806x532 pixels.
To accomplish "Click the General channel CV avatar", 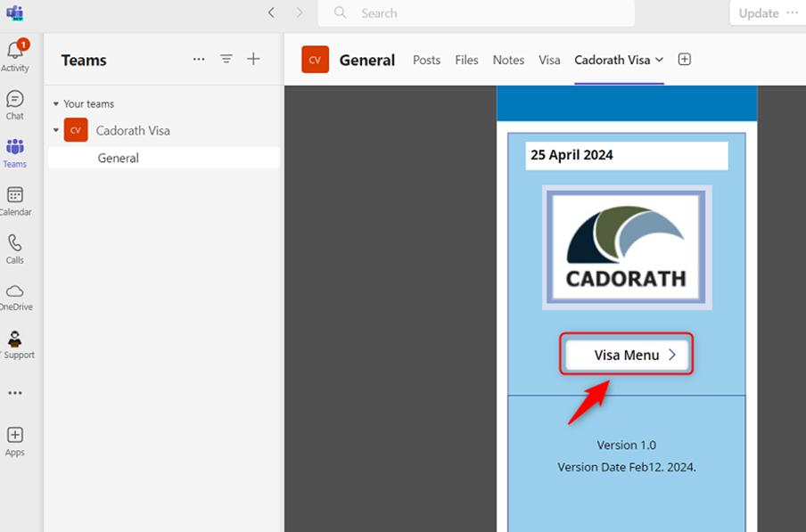I will tap(315, 60).
